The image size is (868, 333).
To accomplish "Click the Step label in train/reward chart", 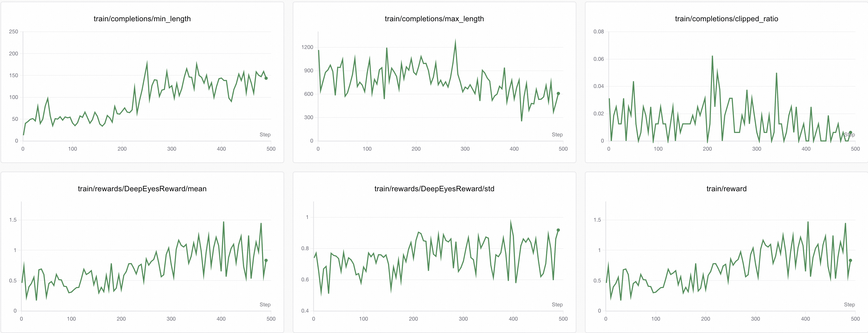I will tap(849, 305).
